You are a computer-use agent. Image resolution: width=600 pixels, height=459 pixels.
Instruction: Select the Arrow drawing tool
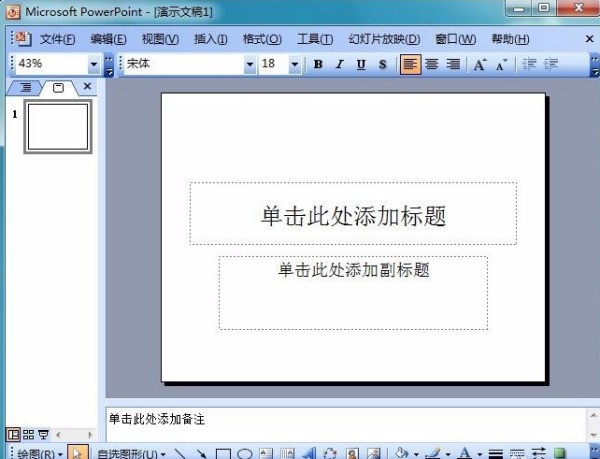coord(201,453)
